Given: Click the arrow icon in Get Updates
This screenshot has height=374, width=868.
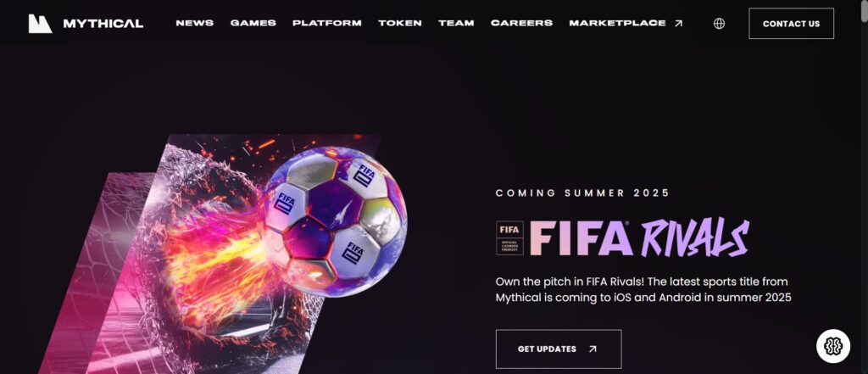Looking at the screenshot, I should tap(593, 349).
